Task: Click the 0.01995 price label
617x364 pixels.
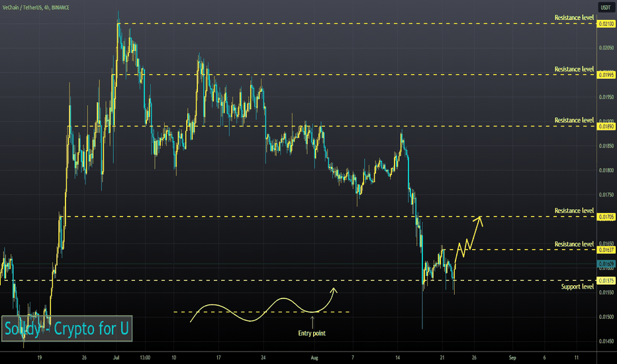Action: pos(606,75)
